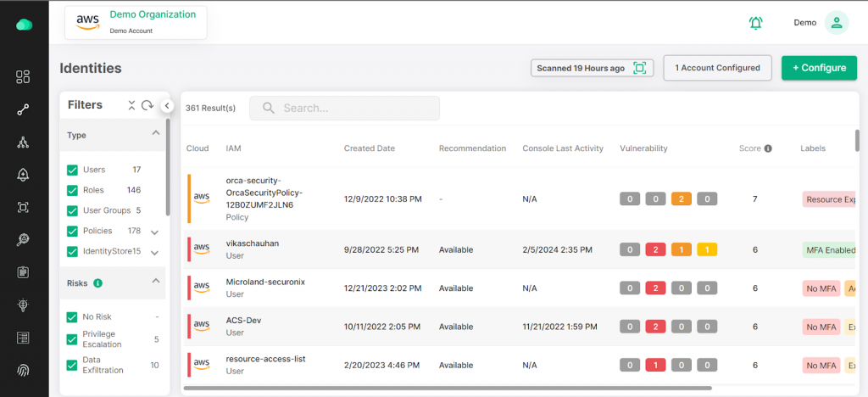Image resolution: width=868 pixels, height=397 pixels.
Task: Open the dashboard grid icon in sidebar
Action: pyautogui.click(x=23, y=77)
